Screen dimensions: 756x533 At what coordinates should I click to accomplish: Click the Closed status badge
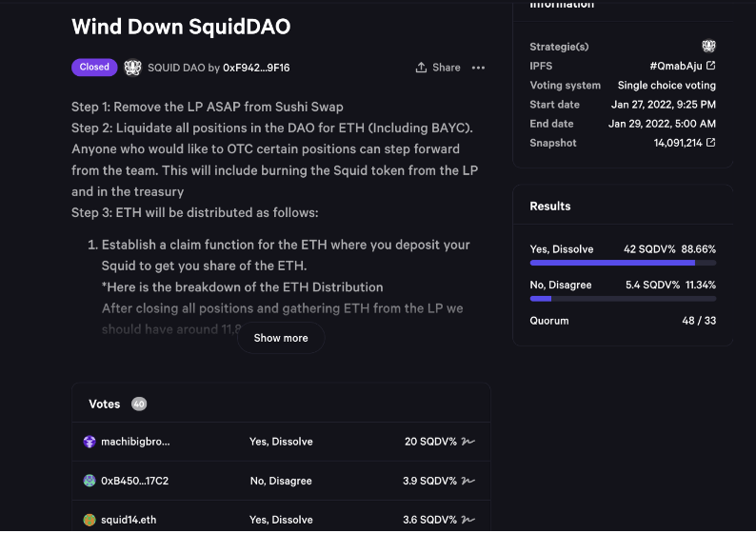[x=94, y=67]
